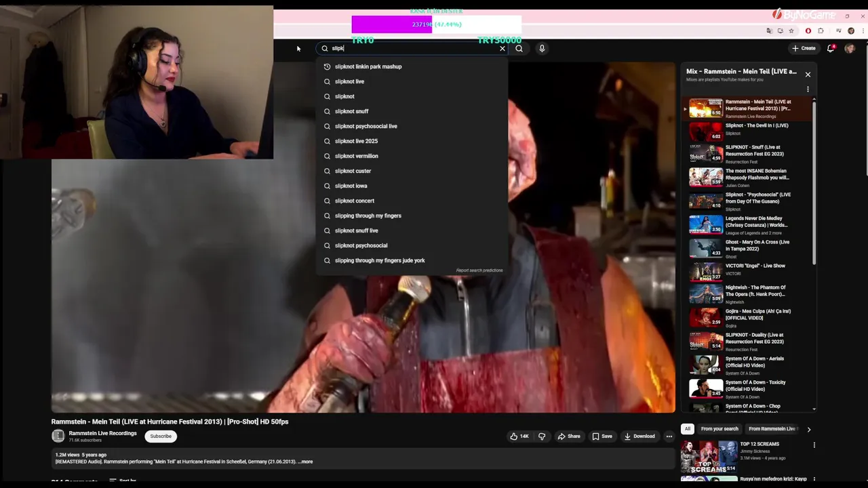
Task: Expand the description with ...more
Action: point(305,462)
